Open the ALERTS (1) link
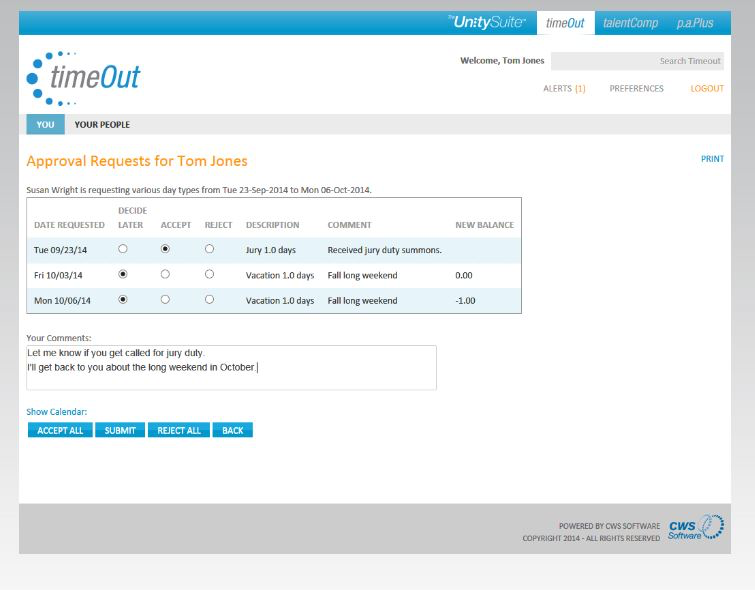This screenshot has width=755, height=590. click(564, 89)
